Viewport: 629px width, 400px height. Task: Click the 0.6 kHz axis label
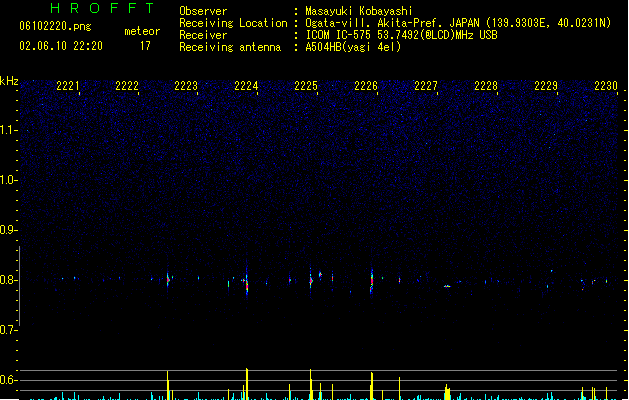8,380
